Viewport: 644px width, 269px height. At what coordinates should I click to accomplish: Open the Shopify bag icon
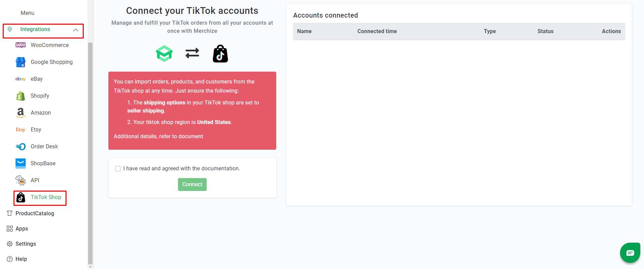point(21,96)
